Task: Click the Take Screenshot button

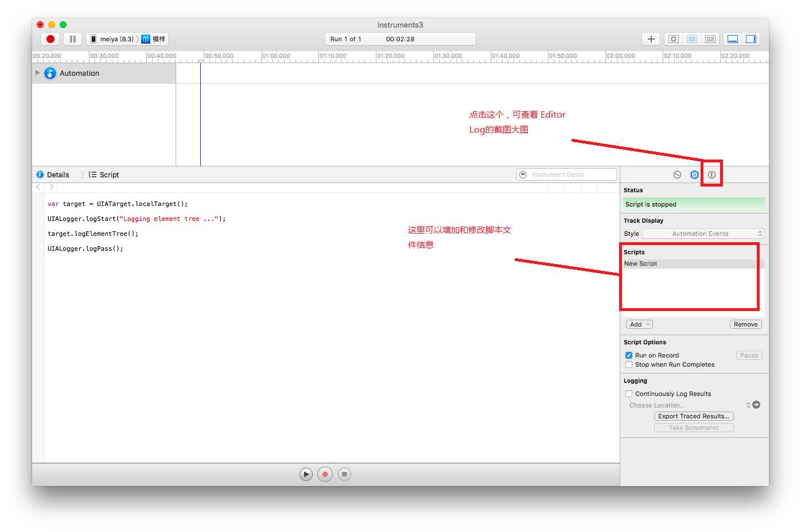Action: [x=694, y=428]
